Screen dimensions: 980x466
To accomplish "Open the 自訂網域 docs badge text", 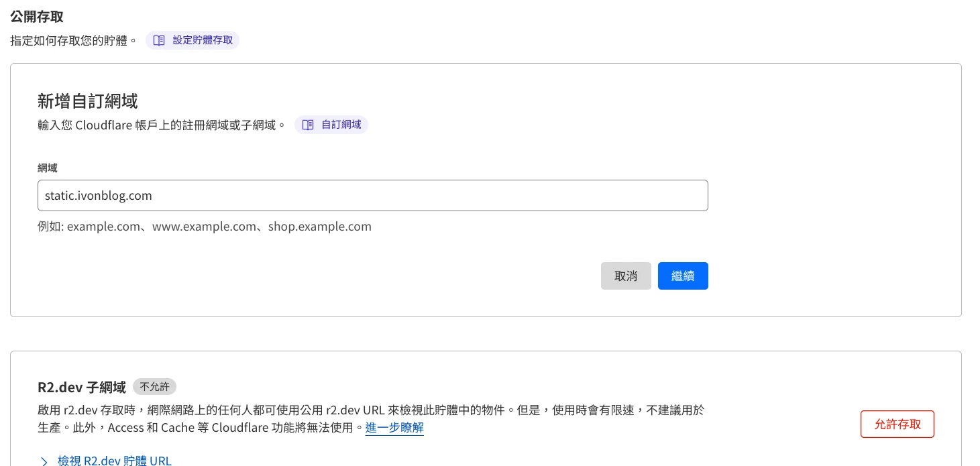I will click(x=341, y=125).
